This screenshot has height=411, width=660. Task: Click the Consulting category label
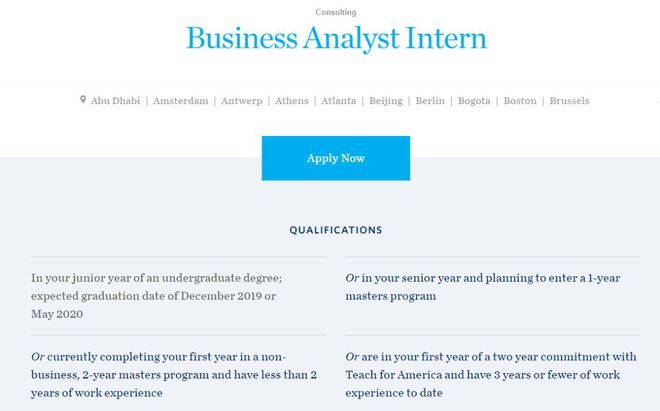click(336, 12)
